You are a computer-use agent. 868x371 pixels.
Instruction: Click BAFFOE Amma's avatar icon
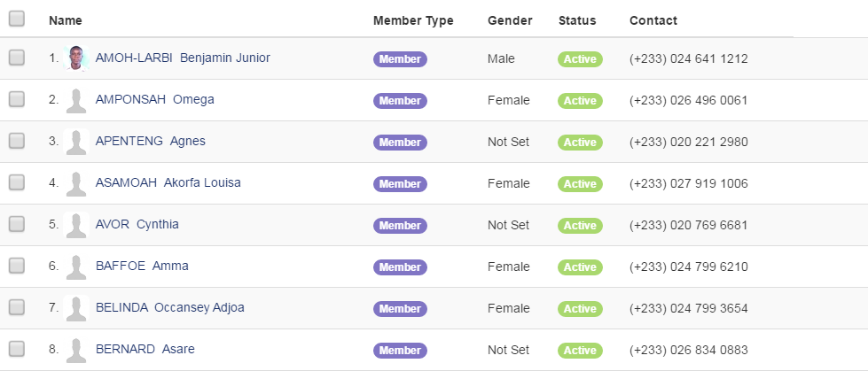click(76, 267)
